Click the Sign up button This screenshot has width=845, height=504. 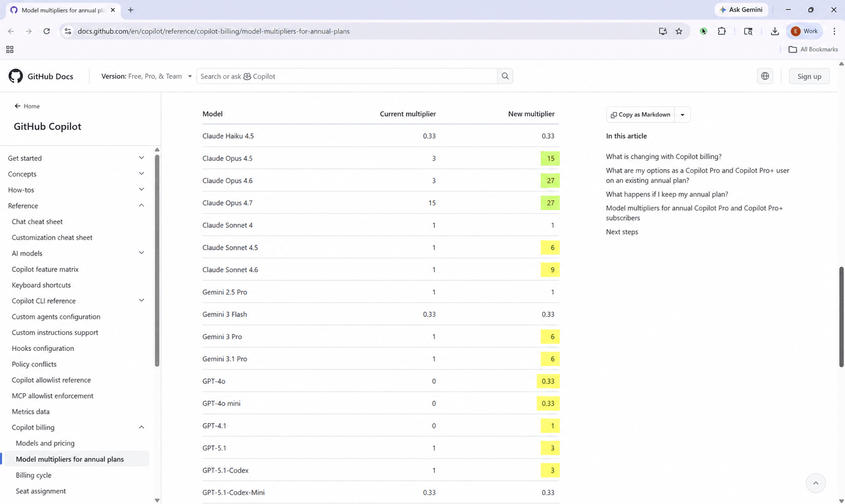tap(809, 76)
